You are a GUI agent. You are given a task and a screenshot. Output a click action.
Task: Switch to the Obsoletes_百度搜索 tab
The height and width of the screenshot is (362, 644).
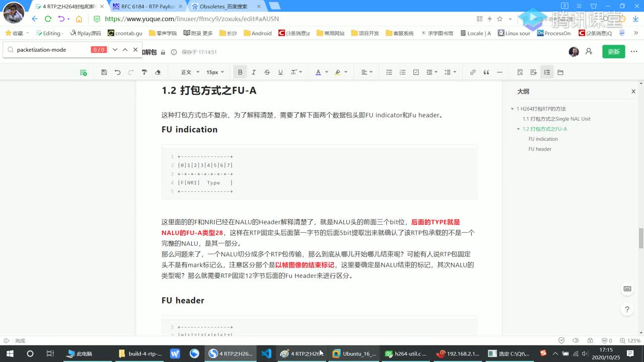point(227,7)
